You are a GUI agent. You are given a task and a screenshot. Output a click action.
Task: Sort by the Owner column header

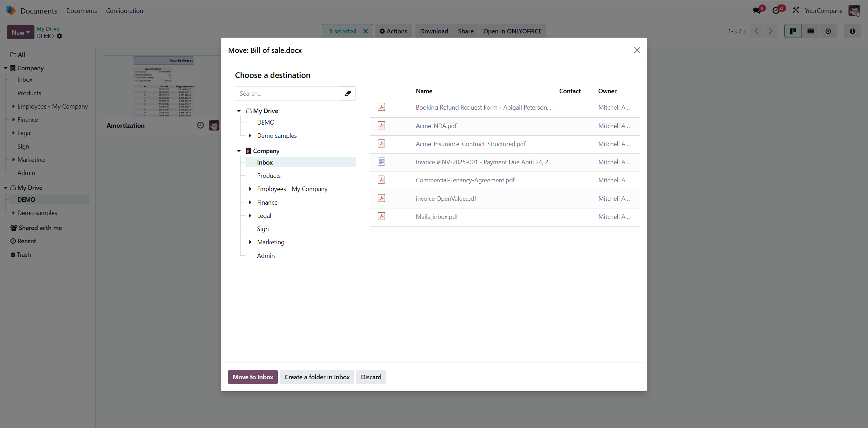[607, 91]
